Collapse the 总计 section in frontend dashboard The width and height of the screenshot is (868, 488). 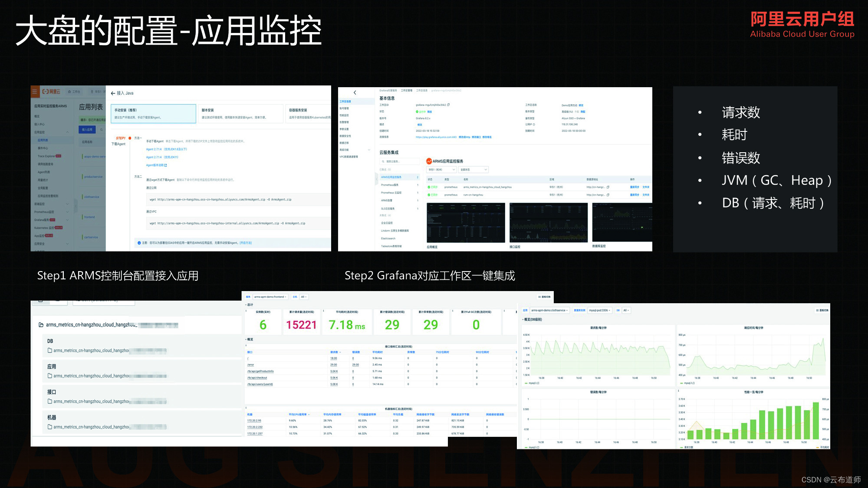click(x=249, y=305)
